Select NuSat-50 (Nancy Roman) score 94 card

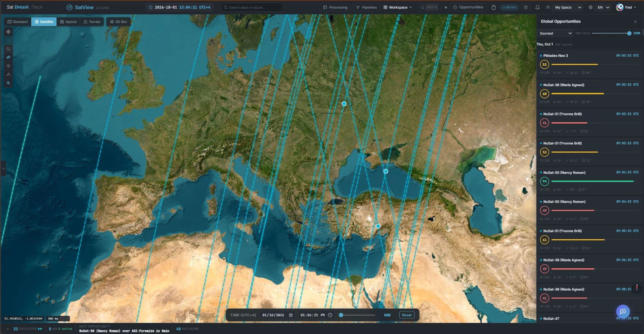click(x=589, y=181)
